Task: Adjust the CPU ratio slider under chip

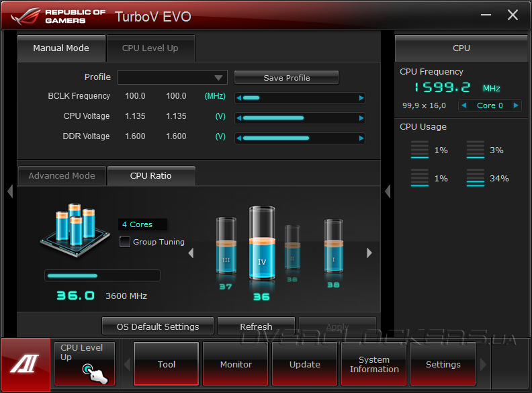Action: point(102,275)
